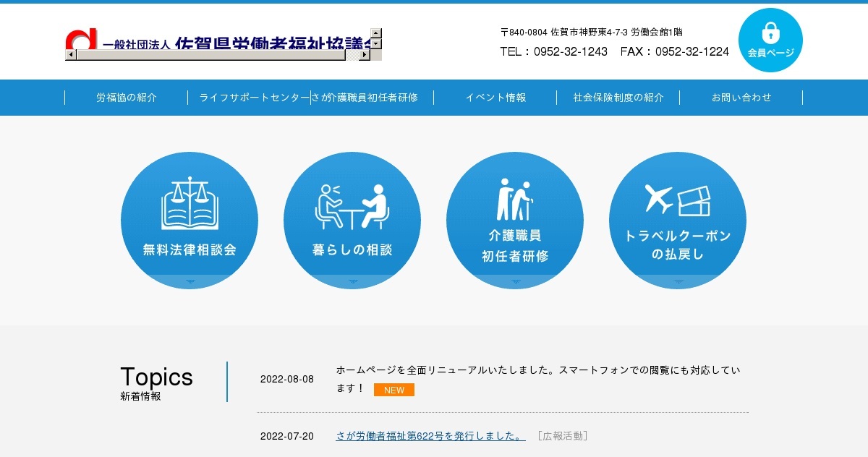Screen dimensions: 868x457
Task: Click logo frame scroll-up arrow
Action: pyautogui.click(x=375, y=33)
